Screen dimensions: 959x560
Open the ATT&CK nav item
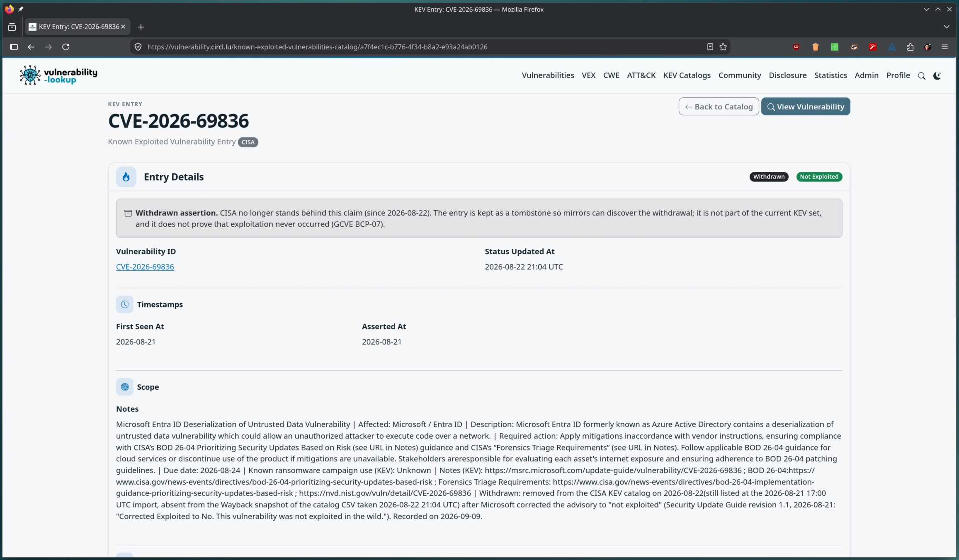pos(641,75)
